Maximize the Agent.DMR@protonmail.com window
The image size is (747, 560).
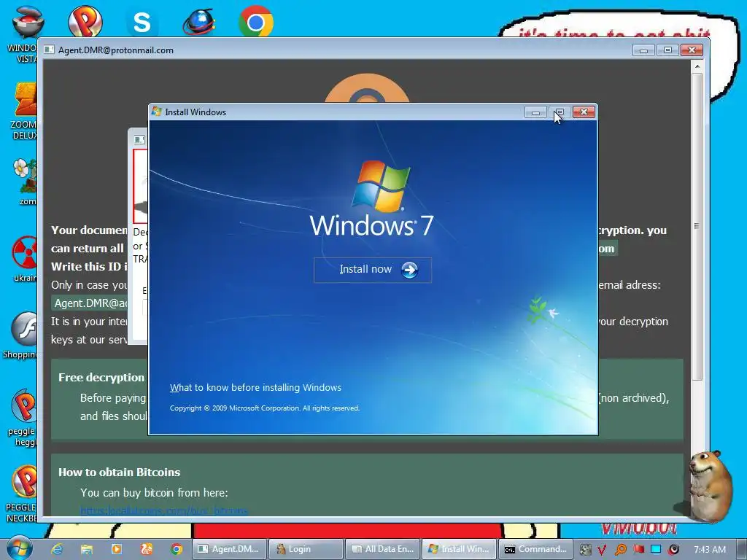tap(667, 50)
